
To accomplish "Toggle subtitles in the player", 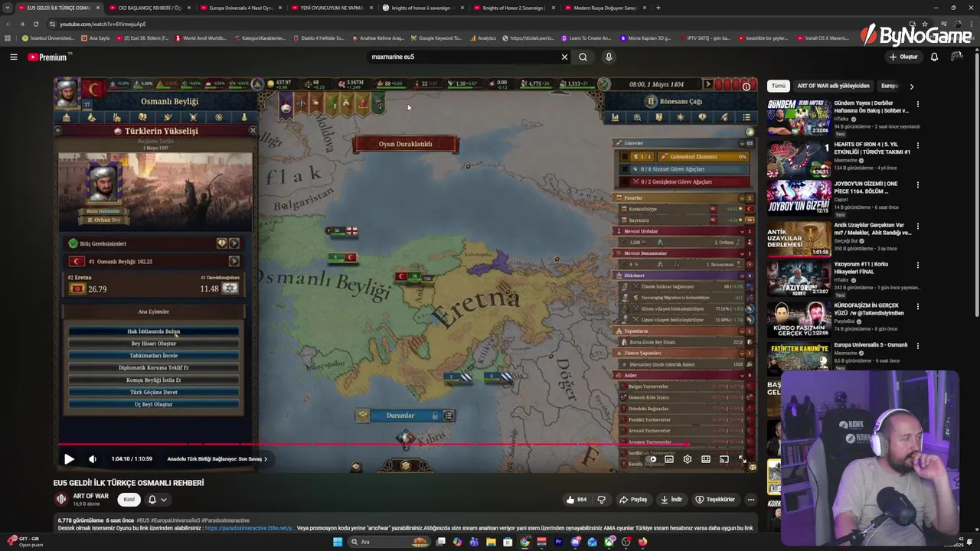I will (669, 459).
